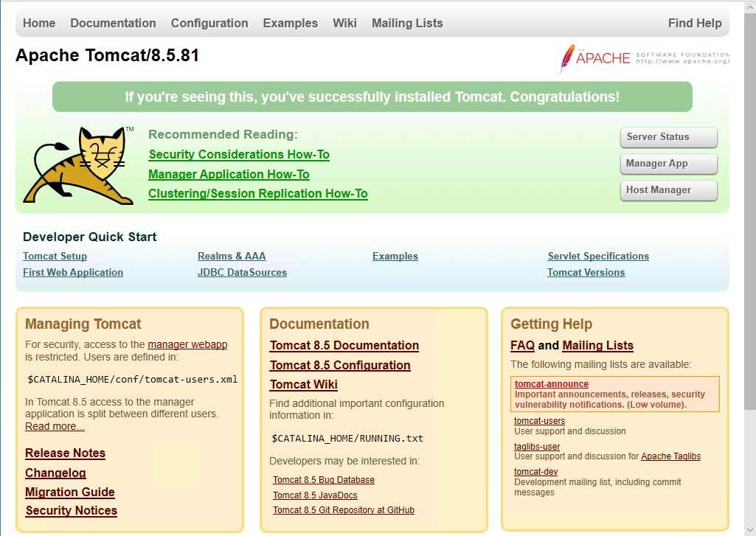
Task: Click the Apache Software Foundation feather logo
Action: point(644,58)
